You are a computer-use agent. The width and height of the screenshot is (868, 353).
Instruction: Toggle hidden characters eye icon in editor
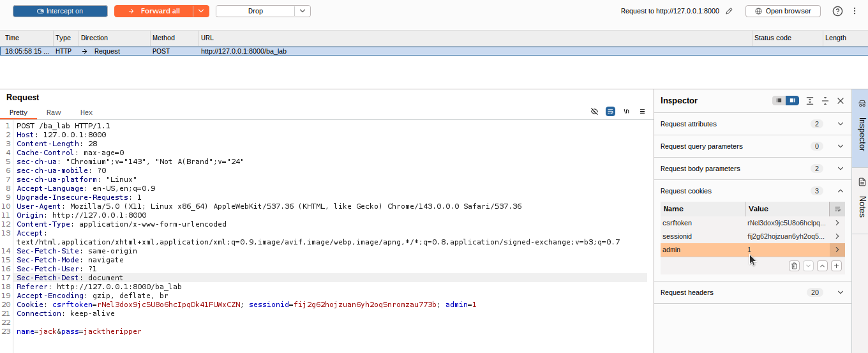pyautogui.click(x=594, y=111)
